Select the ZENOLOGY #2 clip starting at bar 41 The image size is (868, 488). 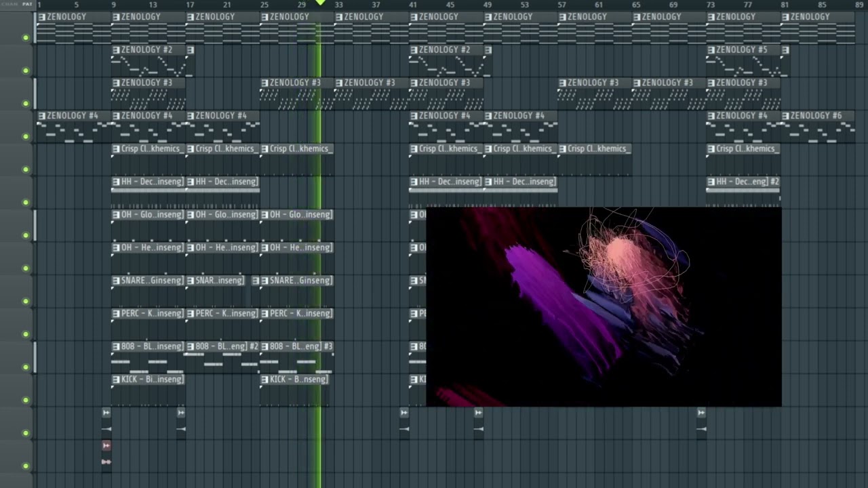pyautogui.click(x=446, y=61)
